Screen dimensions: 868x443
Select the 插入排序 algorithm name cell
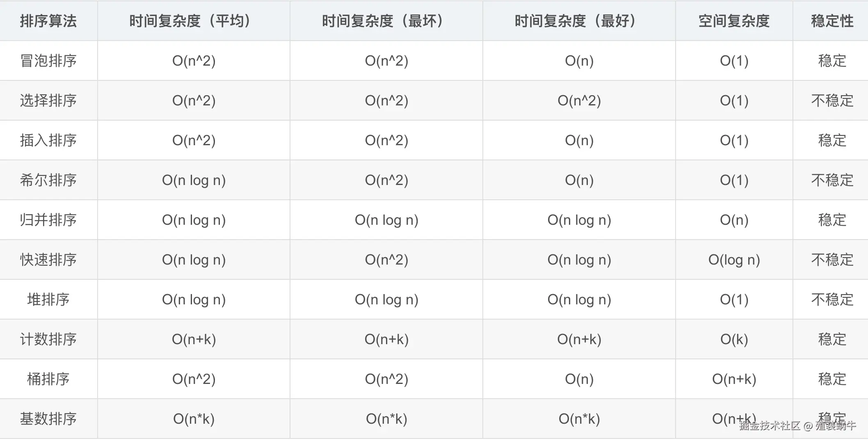[x=48, y=140]
